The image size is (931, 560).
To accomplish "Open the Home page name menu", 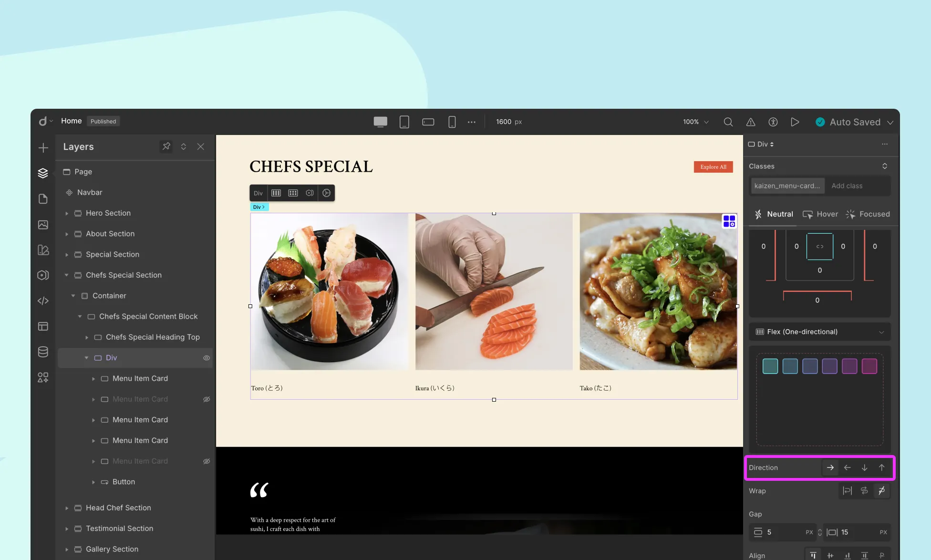I will tap(72, 121).
